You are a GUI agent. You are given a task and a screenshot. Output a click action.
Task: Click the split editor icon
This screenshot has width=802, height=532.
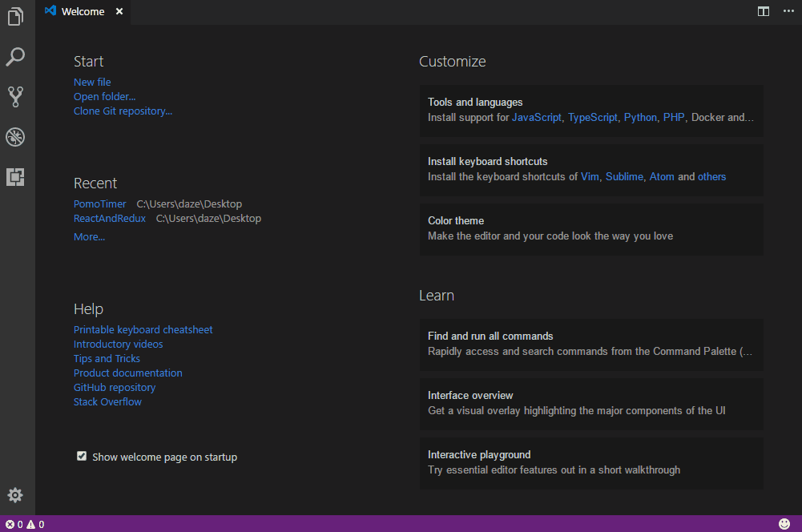(763, 11)
